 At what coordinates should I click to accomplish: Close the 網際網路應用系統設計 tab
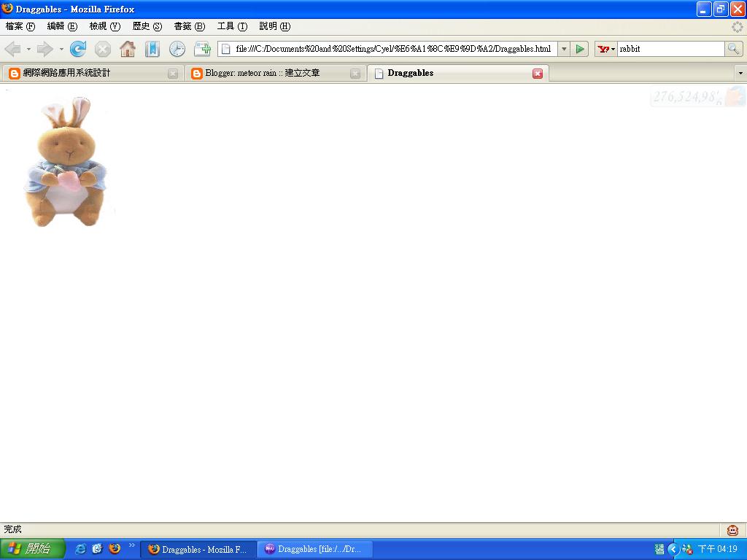click(173, 74)
